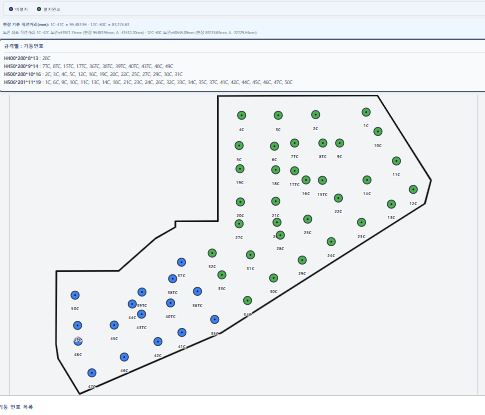The image size is (485, 415).
Task: Select the blue column marker 47C
Action: click(92, 373)
